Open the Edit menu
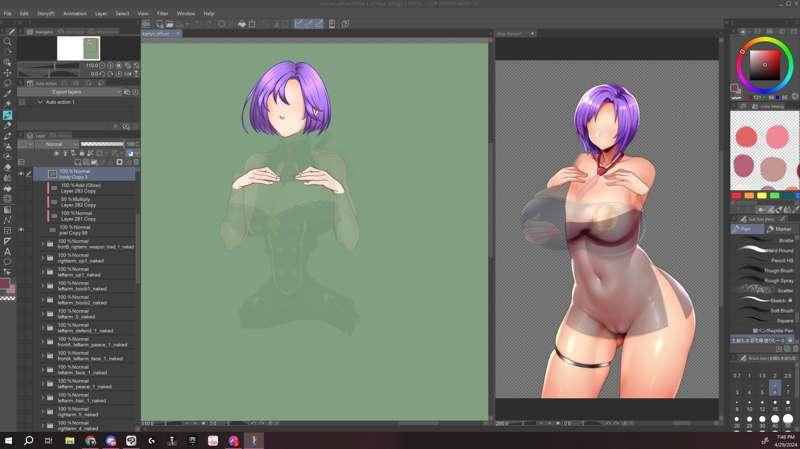This screenshot has width=800, height=449. point(24,13)
